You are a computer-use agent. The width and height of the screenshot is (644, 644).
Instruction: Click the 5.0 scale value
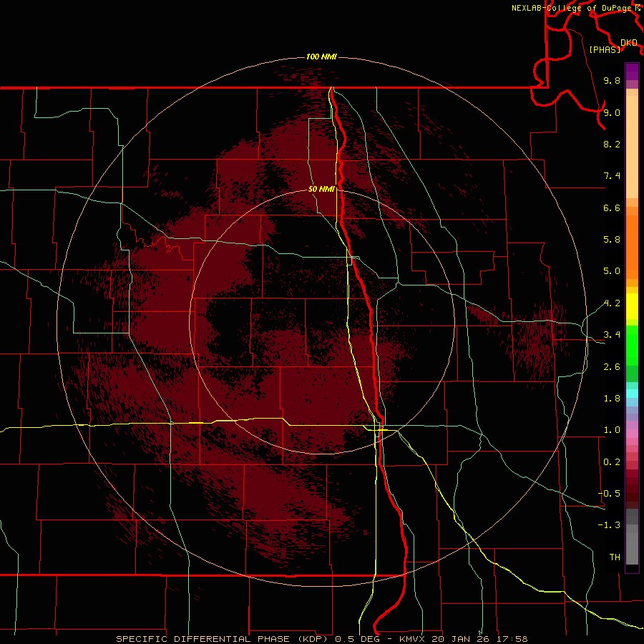click(612, 271)
